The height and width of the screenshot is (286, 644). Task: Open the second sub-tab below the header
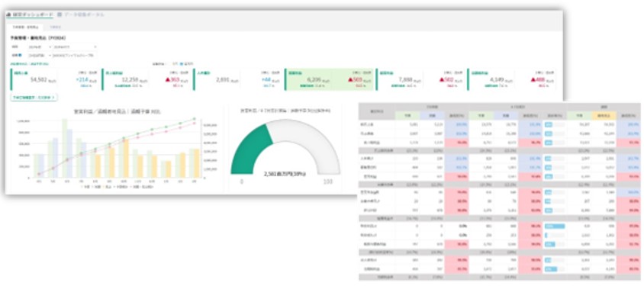[x=56, y=27]
